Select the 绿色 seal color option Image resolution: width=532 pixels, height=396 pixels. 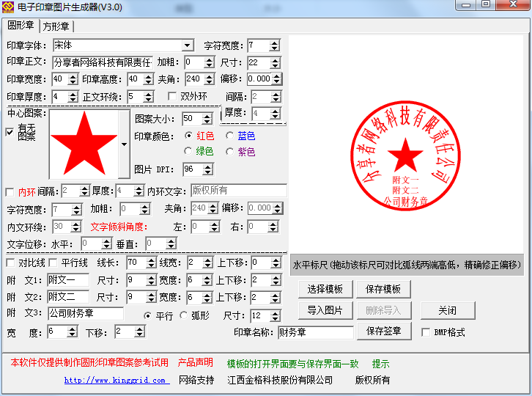point(188,152)
